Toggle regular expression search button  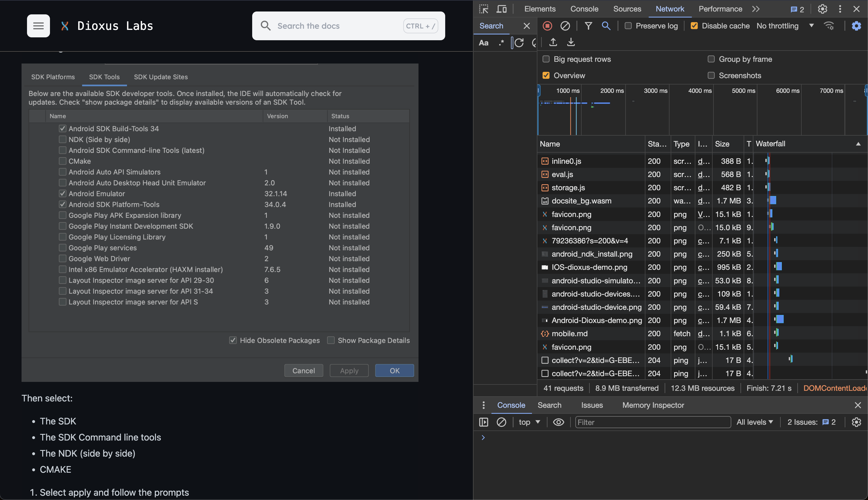(501, 43)
